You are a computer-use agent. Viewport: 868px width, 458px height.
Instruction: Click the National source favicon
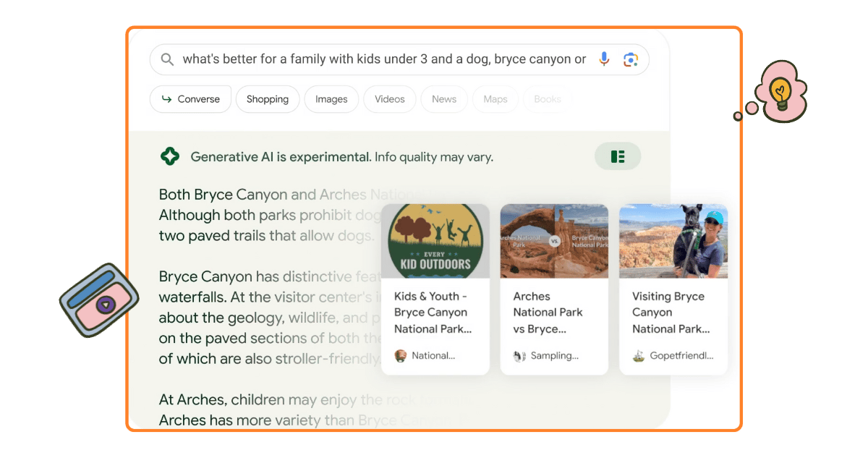click(401, 356)
